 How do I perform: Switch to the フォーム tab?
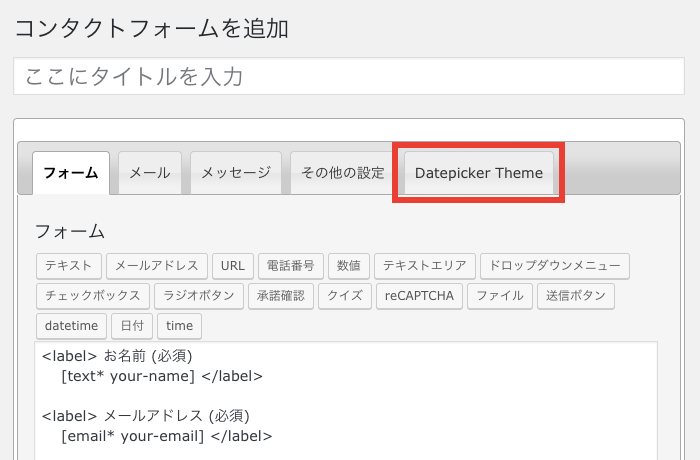[71, 173]
